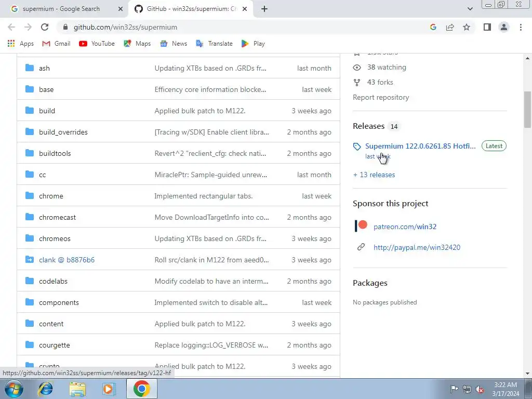This screenshot has width=532, height=399.
Task: Click the page vertical scrollbar thumb
Action: coord(528,109)
